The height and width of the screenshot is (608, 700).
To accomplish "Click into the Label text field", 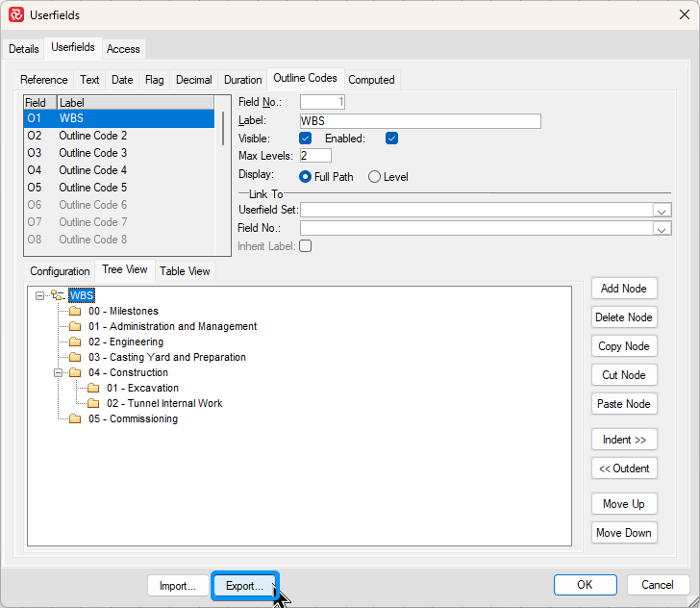I will (x=419, y=121).
